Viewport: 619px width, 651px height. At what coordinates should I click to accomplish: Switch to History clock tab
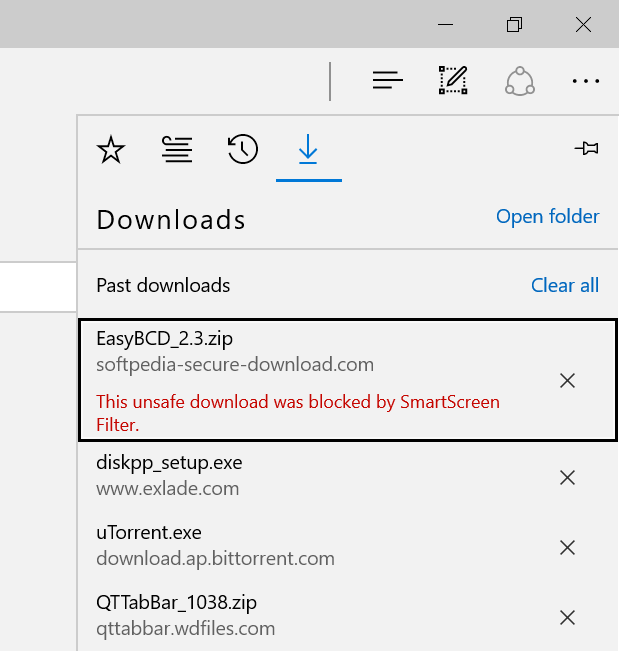[x=243, y=149]
